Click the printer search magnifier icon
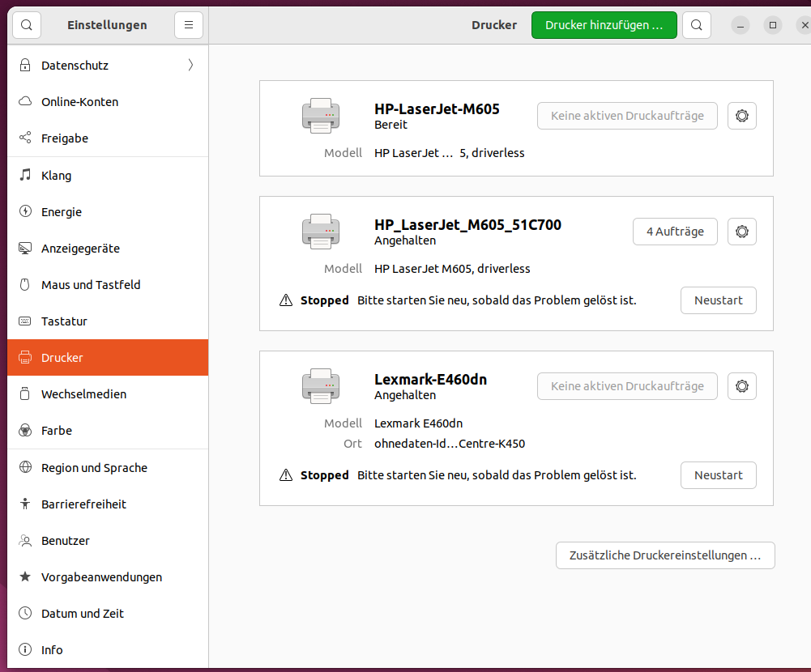 click(x=697, y=25)
